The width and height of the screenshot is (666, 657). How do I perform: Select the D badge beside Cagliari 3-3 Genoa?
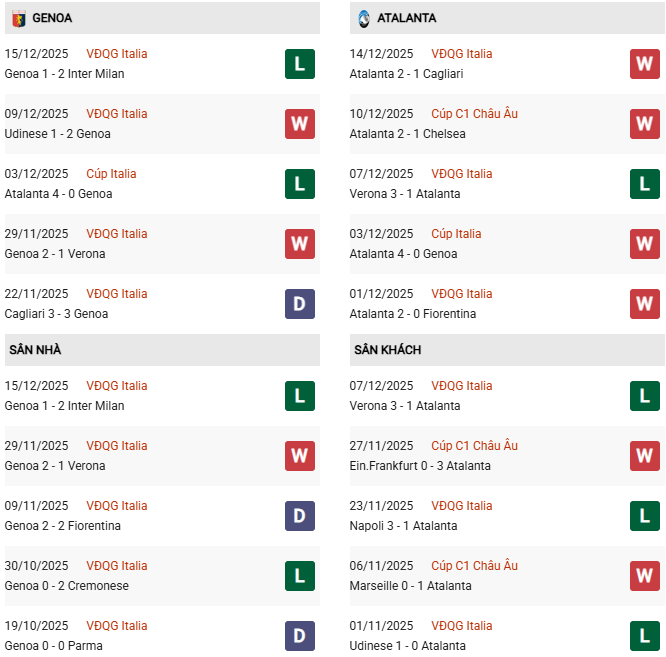[300, 304]
